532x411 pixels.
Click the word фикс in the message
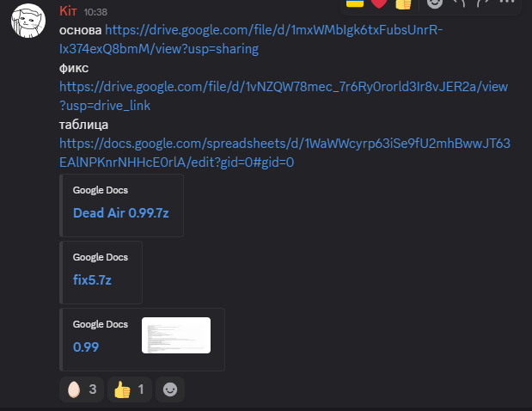click(x=74, y=68)
